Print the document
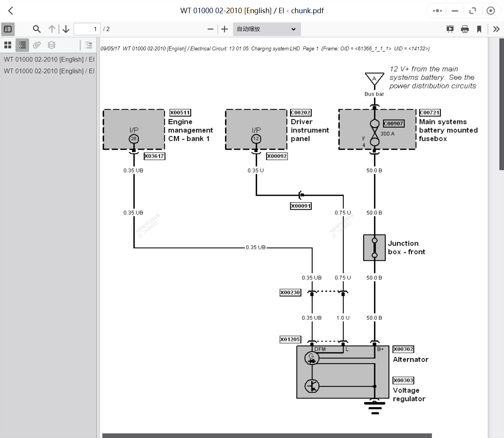The image size is (504, 438). (x=465, y=29)
